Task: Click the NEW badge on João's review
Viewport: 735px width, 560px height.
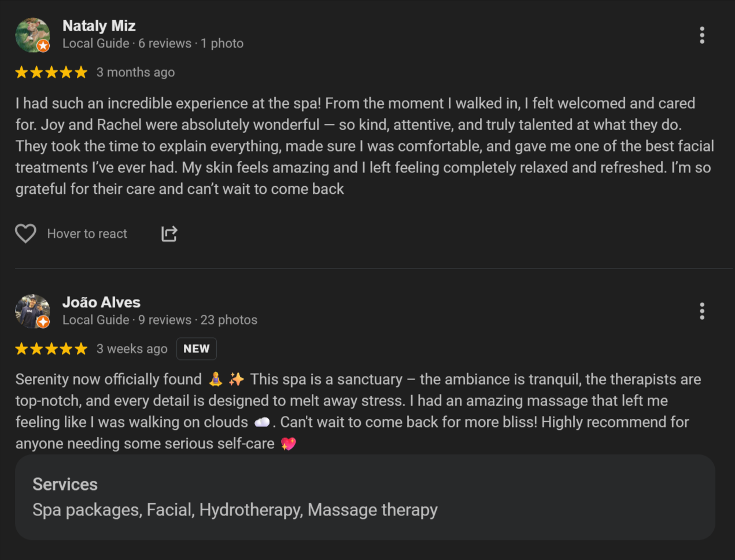Action: [197, 349]
